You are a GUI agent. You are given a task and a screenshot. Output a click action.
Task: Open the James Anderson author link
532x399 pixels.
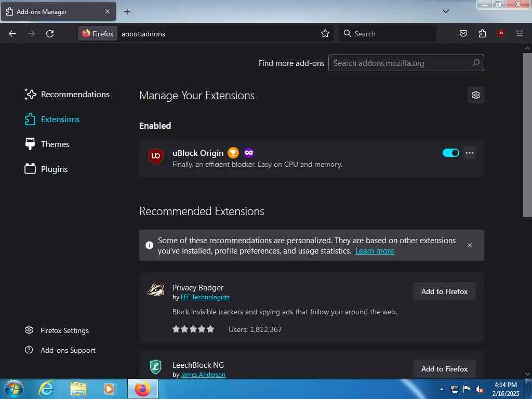click(203, 375)
